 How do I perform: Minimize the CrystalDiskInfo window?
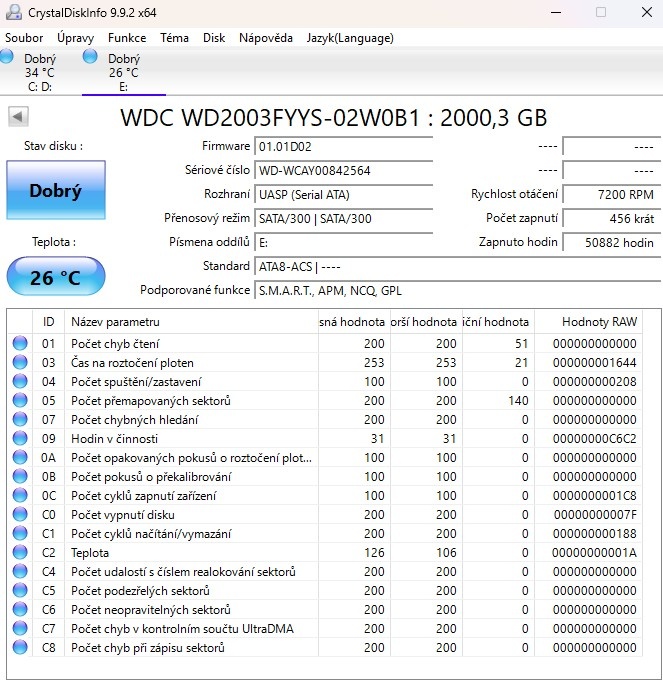(x=556, y=12)
